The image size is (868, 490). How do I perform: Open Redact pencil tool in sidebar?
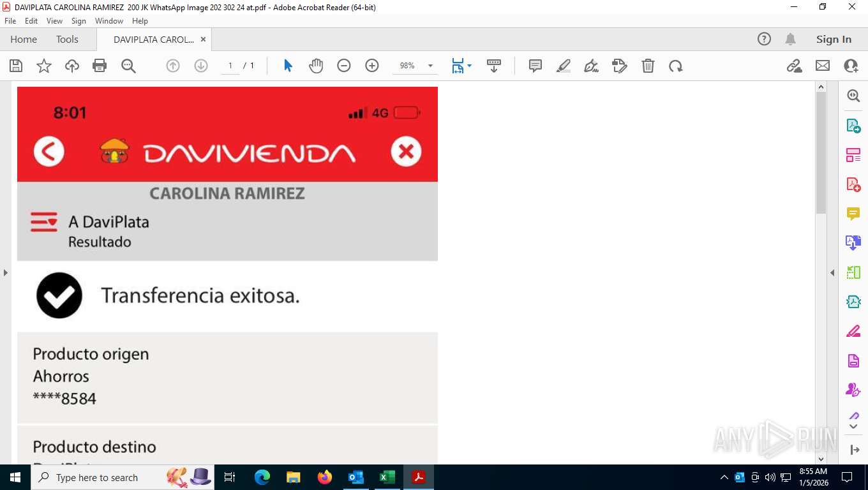point(853,331)
